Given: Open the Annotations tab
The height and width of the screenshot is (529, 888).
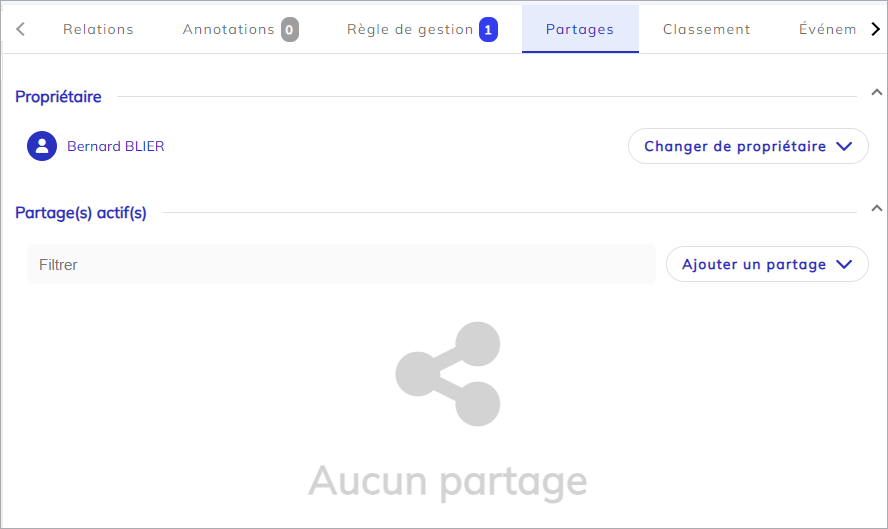Looking at the screenshot, I should pos(228,29).
